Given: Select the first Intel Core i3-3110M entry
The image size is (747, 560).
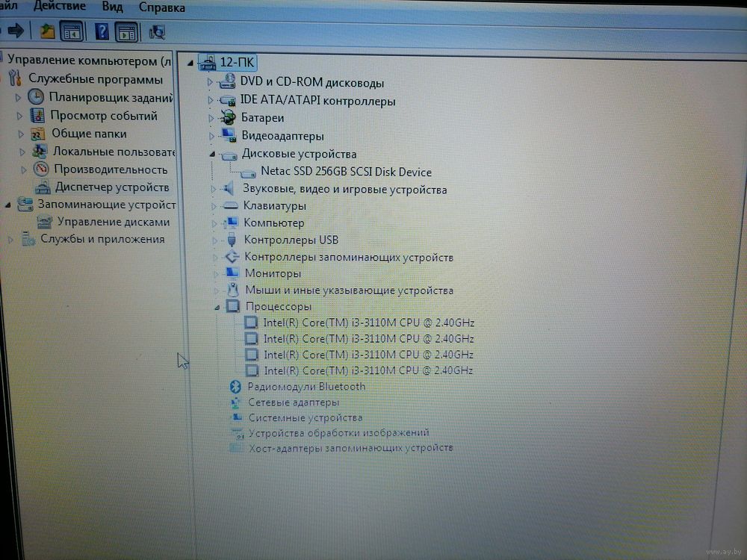Looking at the screenshot, I should pos(369,323).
